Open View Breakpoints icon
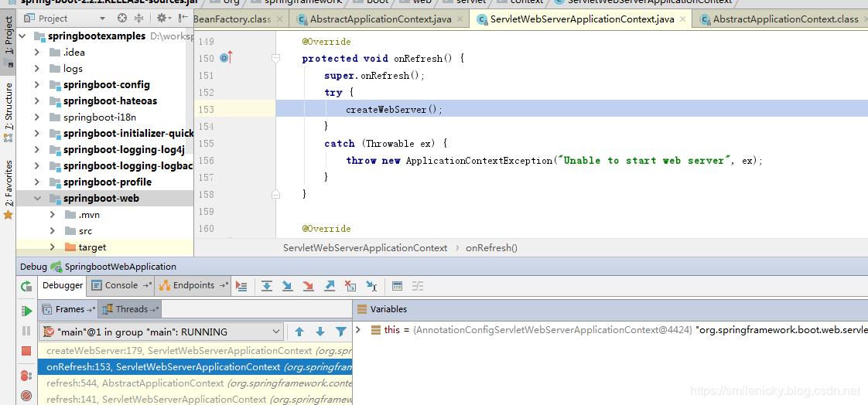This screenshot has width=868, height=405. coord(26,376)
